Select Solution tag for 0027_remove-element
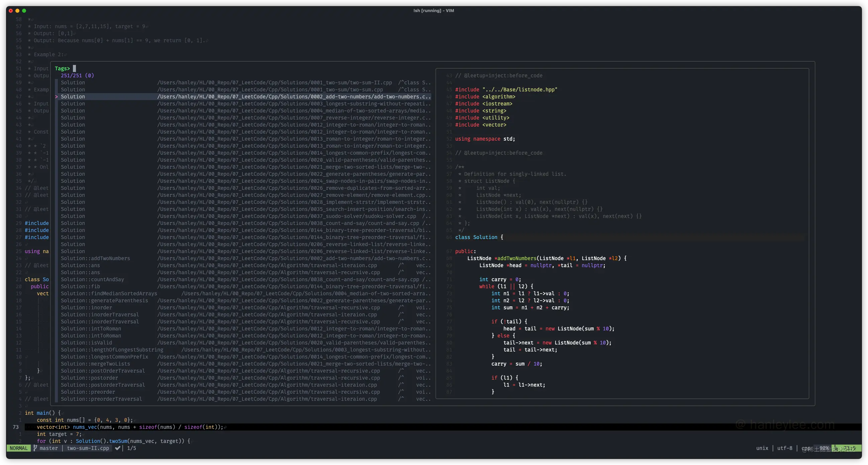This screenshot has height=465, width=868. pyautogui.click(x=243, y=195)
